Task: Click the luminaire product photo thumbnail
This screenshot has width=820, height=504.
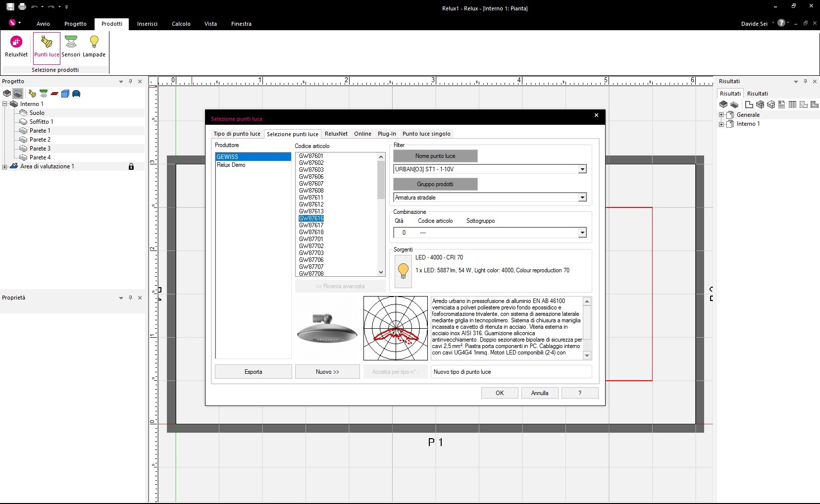Action: pos(327,328)
